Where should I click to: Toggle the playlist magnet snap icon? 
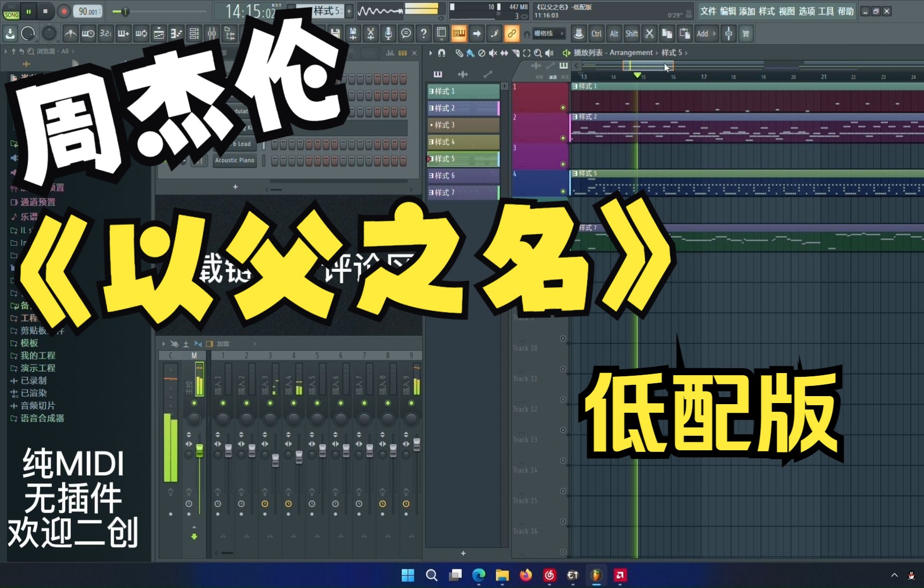point(442,53)
